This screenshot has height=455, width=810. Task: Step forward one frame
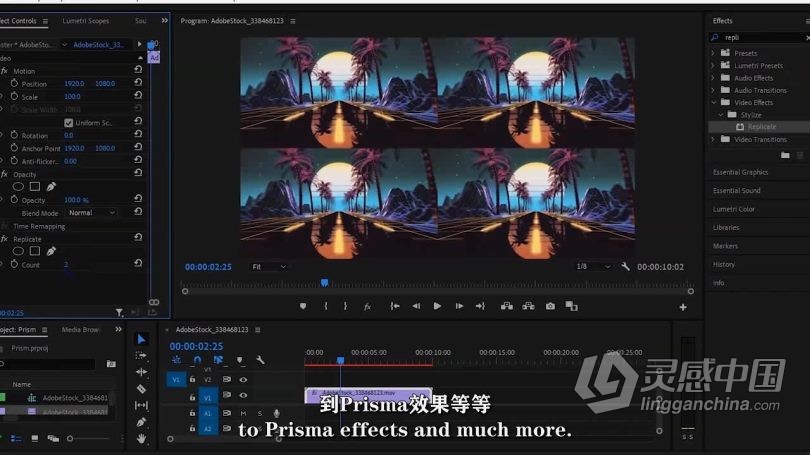(x=459, y=306)
